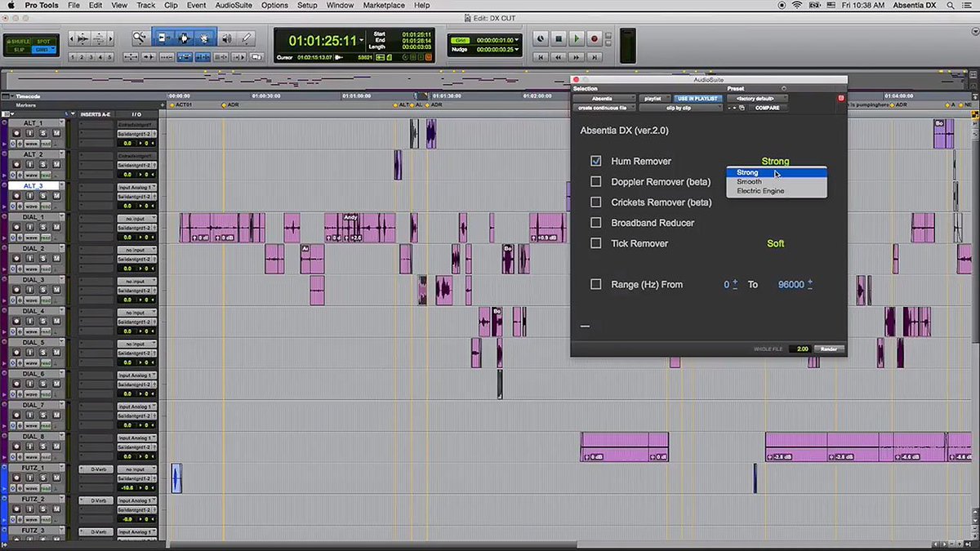Solo the ALT_1 track
The height and width of the screenshot is (551, 980).
[x=43, y=133]
